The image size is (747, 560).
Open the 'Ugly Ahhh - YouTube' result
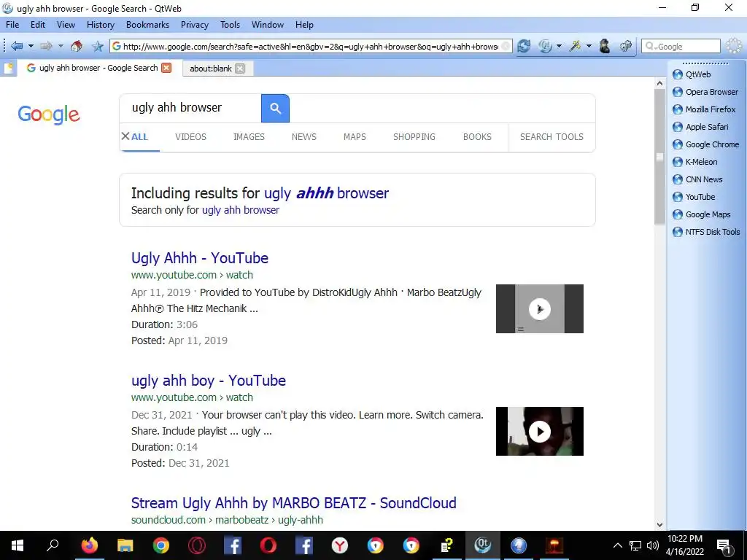(200, 258)
